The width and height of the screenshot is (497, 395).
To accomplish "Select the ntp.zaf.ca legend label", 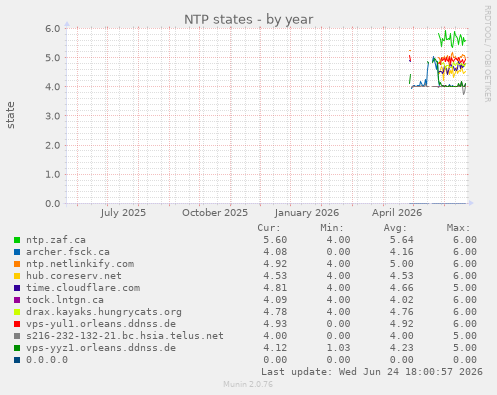I will pos(56,240).
